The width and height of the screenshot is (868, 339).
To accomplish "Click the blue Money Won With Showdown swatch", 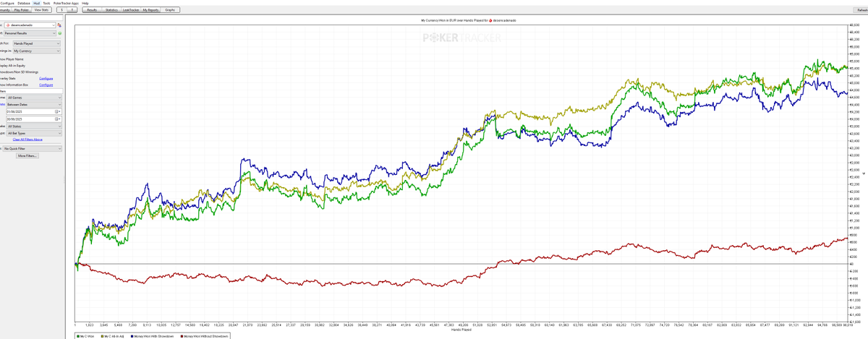I will coord(134,336).
